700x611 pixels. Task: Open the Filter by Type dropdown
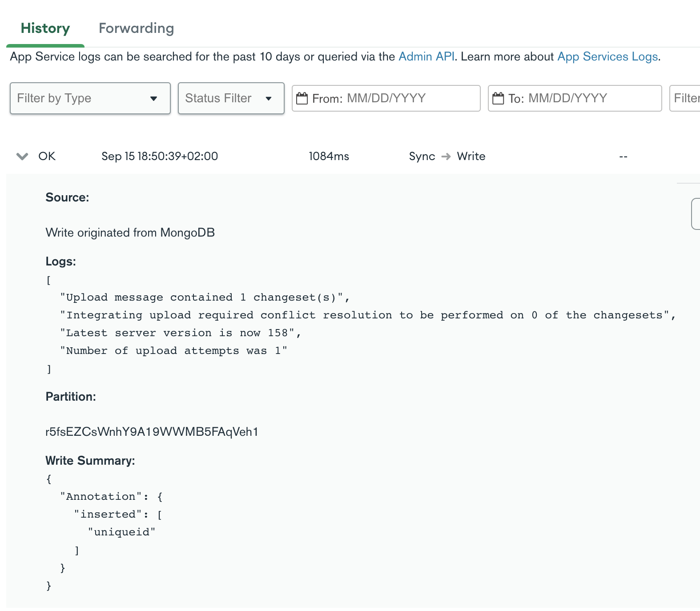(90, 98)
